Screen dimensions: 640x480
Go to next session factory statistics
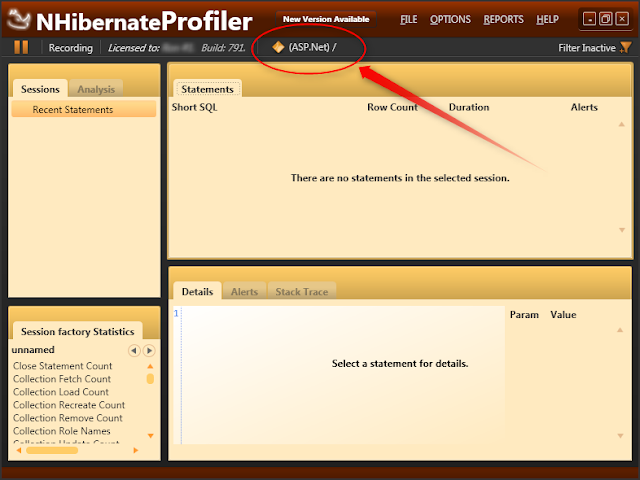[149, 350]
